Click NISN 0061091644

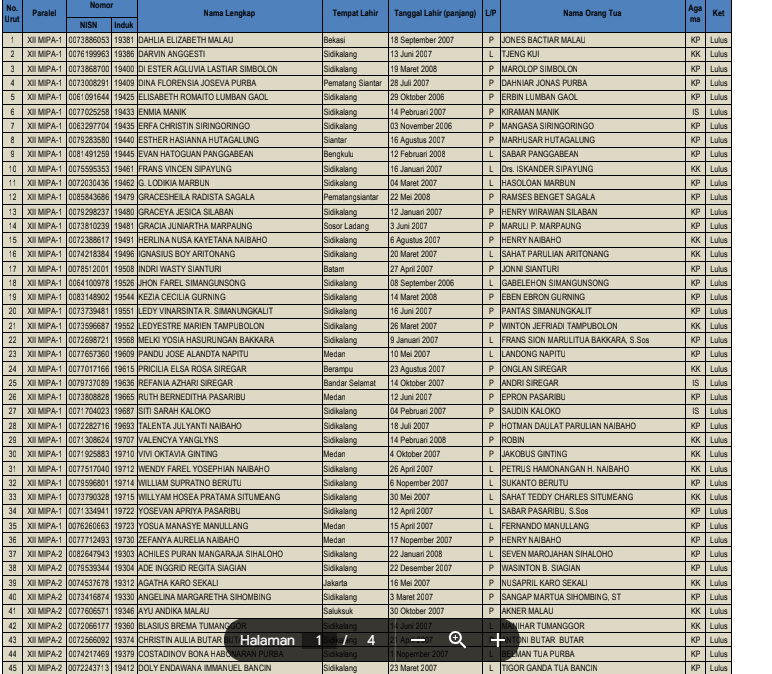pyautogui.click(x=89, y=97)
